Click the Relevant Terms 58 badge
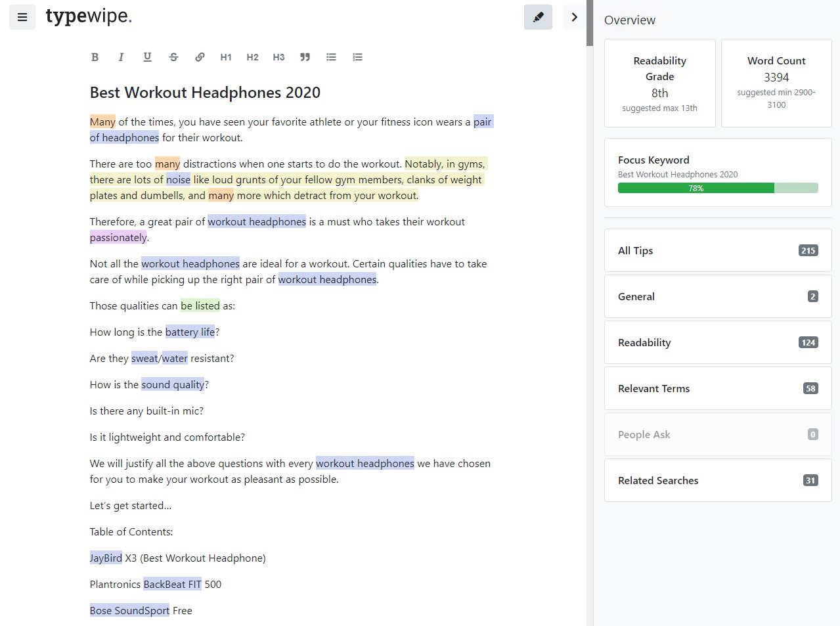Viewport: 840px width, 626px height. (810, 388)
